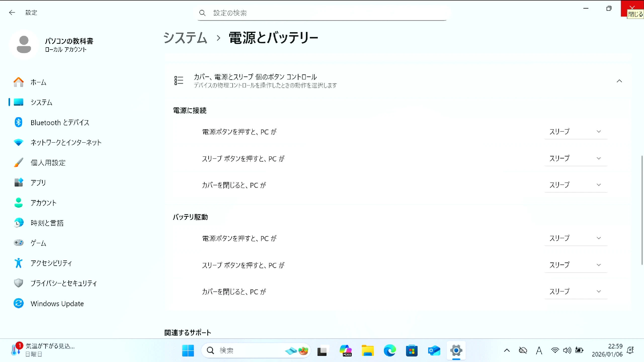Open ホーム from the sidebar
This screenshot has height=362, width=644.
[38, 82]
